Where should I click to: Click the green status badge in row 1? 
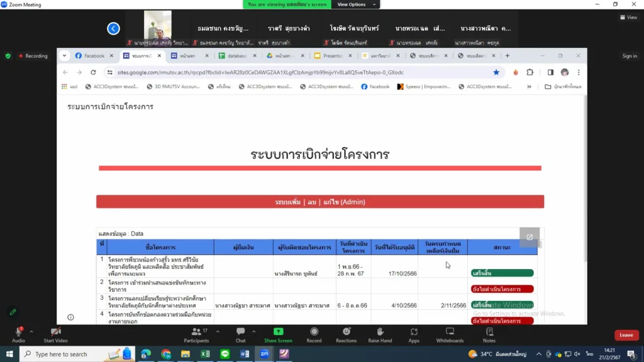click(502, 273)
